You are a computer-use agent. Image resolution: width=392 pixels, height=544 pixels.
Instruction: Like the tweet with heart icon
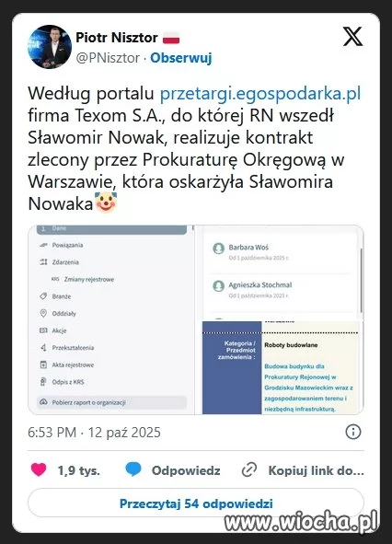tap(39, 469)
